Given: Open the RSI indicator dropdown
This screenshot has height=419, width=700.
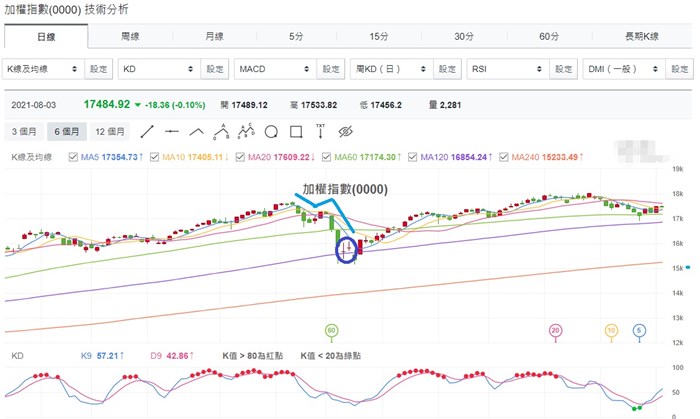Looking at the screenshot, I should (506, 70).
